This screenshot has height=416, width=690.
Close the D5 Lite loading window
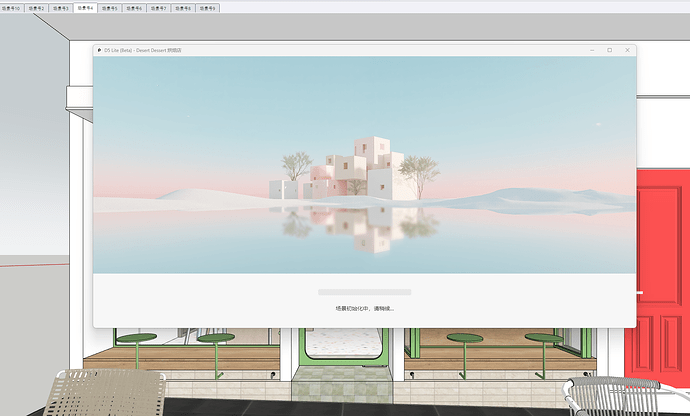pyautogui.click(x=627, y=49)
